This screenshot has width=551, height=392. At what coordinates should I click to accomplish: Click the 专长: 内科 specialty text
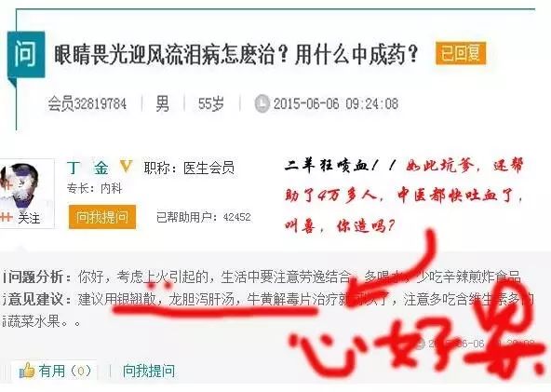point(94,189)
